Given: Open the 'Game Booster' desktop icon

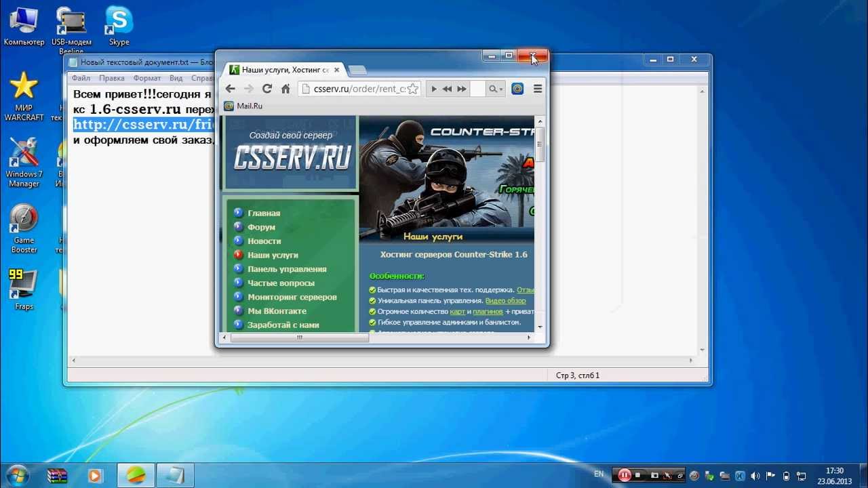Looking at the screenshot, I should (24, 229).
